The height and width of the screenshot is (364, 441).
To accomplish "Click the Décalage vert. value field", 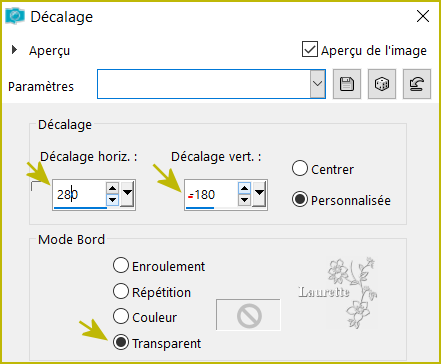I will [x=211, y=195].
